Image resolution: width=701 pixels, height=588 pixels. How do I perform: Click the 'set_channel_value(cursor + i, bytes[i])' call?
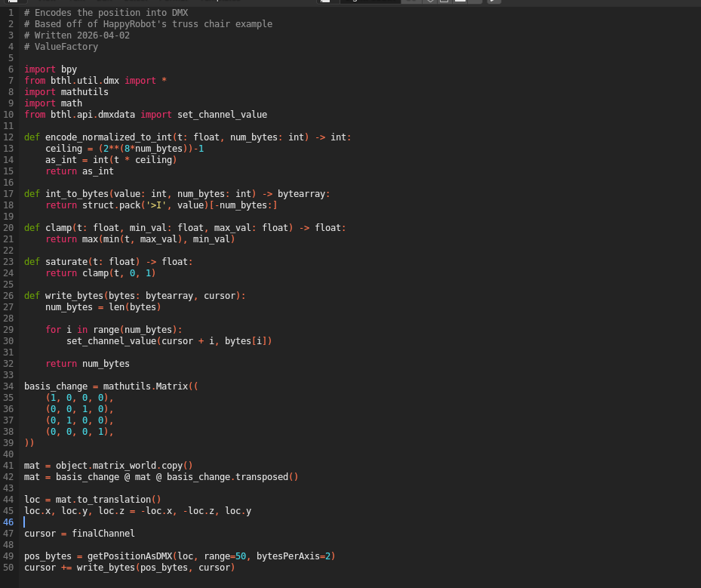click(170, 341)
